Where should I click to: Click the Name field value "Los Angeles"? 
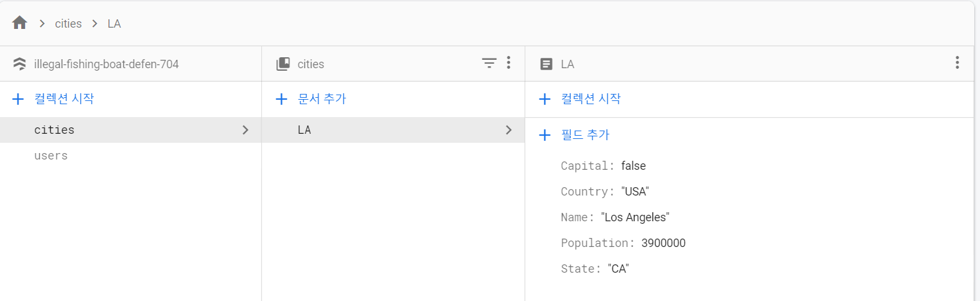635,217
